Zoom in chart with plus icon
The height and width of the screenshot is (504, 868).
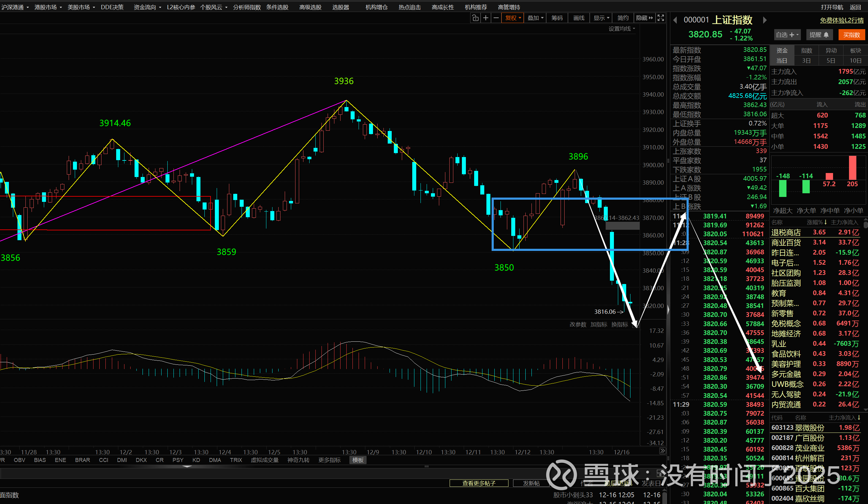tap(486, 18)
